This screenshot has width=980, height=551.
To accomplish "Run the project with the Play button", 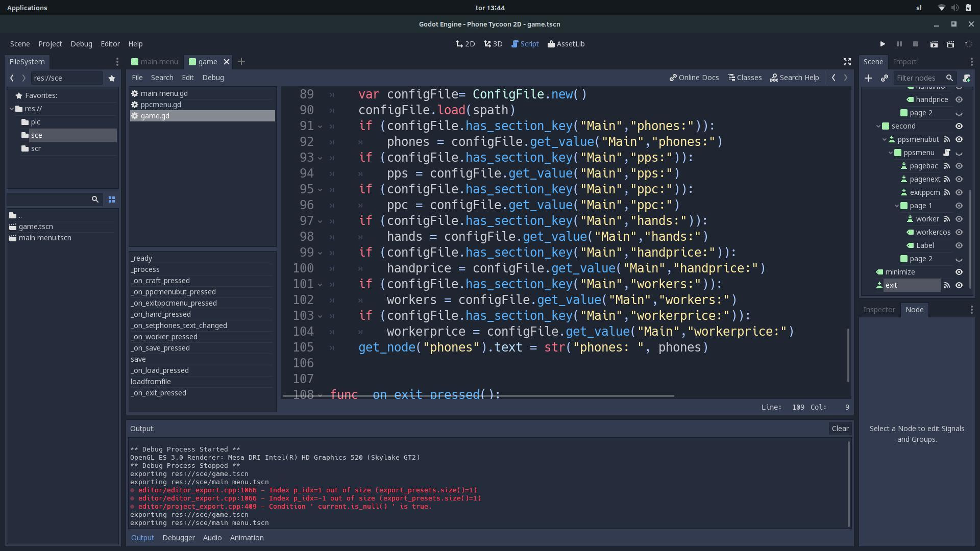I will (882, 44).
